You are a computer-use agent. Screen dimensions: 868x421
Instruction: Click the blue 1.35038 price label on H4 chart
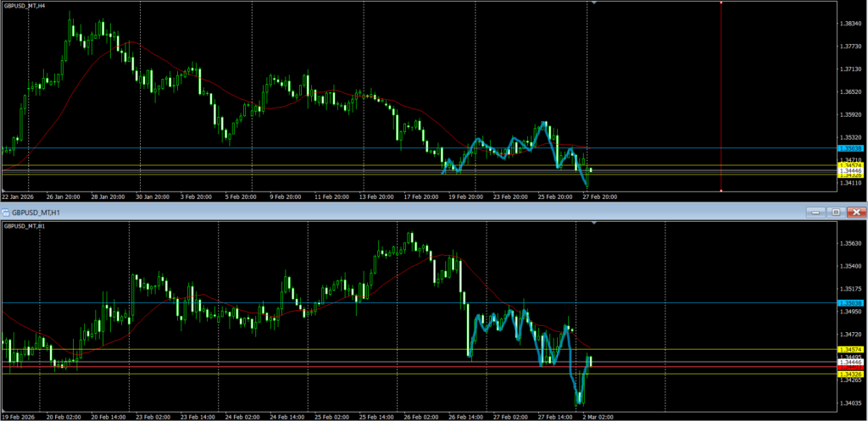(x=849, y=148)
